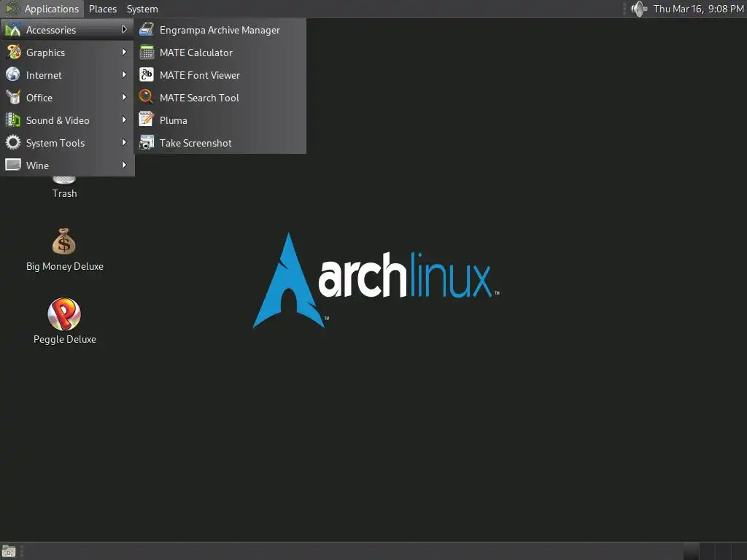747x560 pixels.
Task: Click the Take Screenshot label
Action: (196, 143)
